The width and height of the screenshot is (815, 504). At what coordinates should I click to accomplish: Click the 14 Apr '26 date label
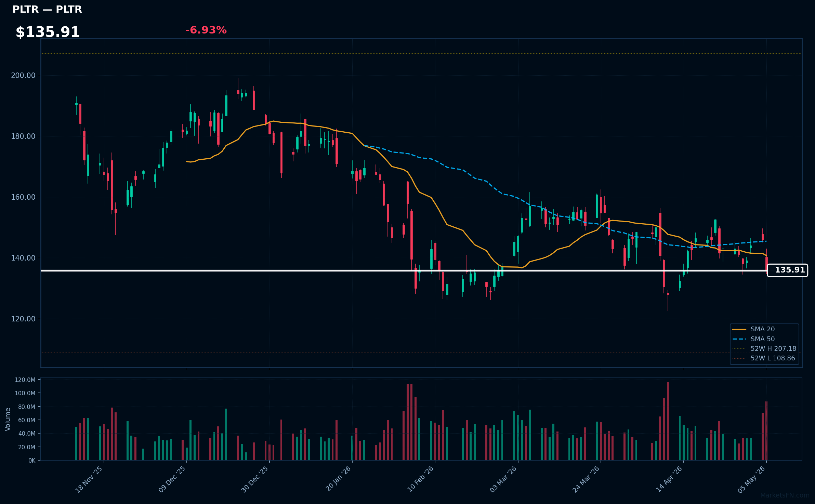pos(669,479)
